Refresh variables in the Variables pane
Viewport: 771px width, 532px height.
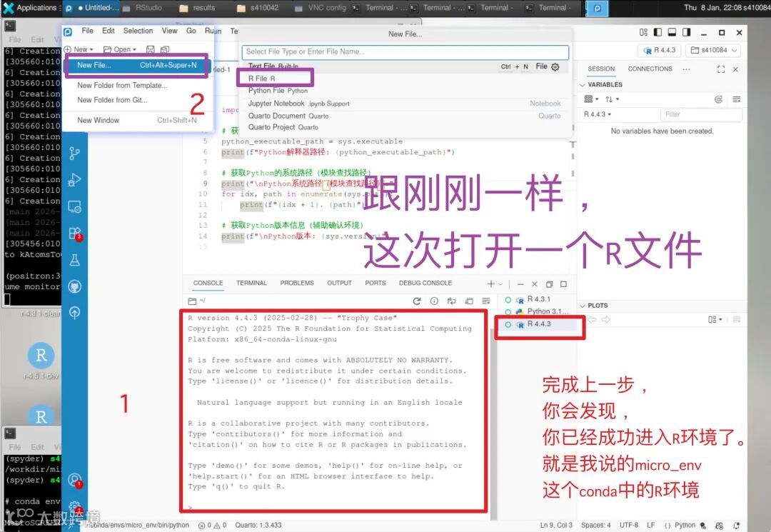click(x=718, y=99)
